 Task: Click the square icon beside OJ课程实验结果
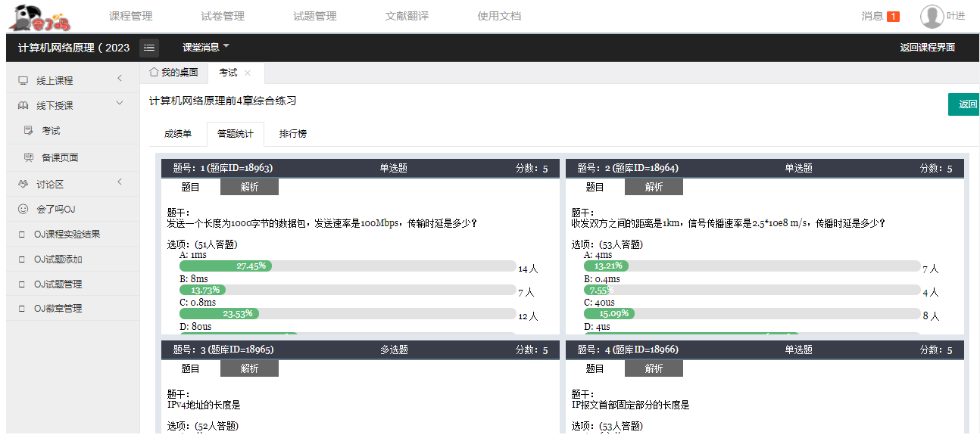click(22, 235)
